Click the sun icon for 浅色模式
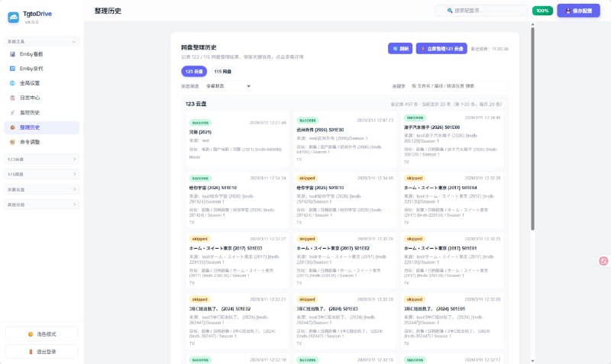Screen dimensions: 611x364 31,334
